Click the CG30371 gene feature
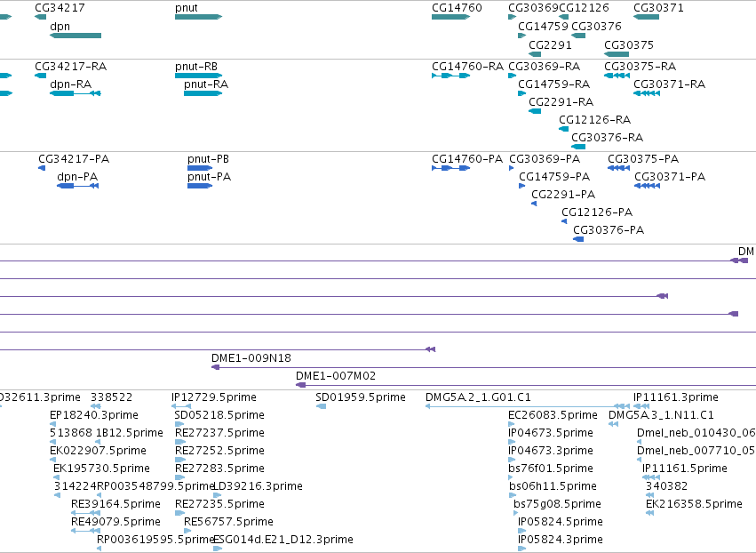The height and width of the screenshot is (553, 756). point(646,17)
